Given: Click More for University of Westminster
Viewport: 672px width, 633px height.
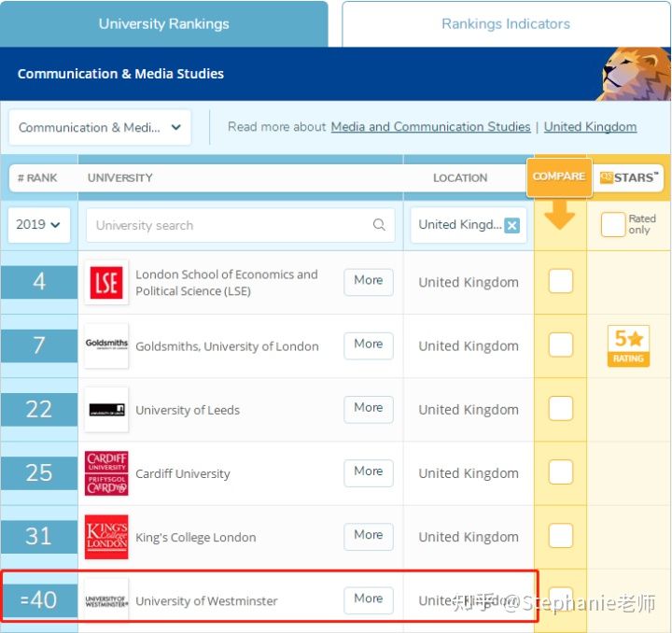Looking at the screenshot, I should (368, 599).
